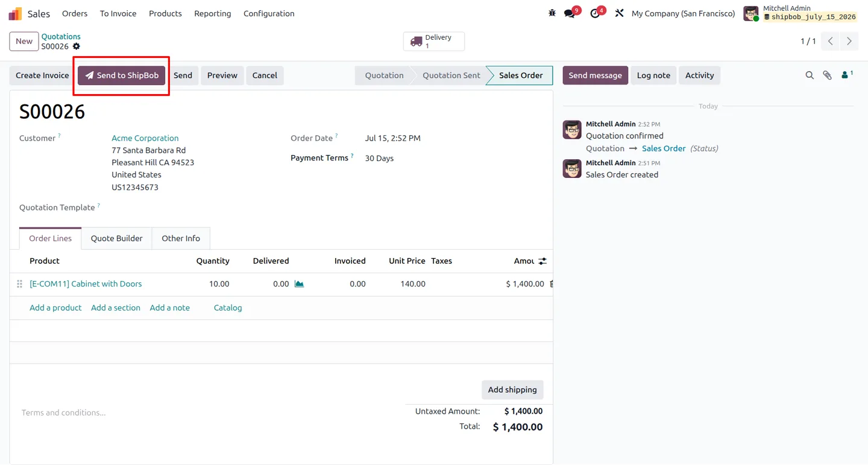Open the optional columns adjust icon
This screenshot has height=465, width=868.
542,261
